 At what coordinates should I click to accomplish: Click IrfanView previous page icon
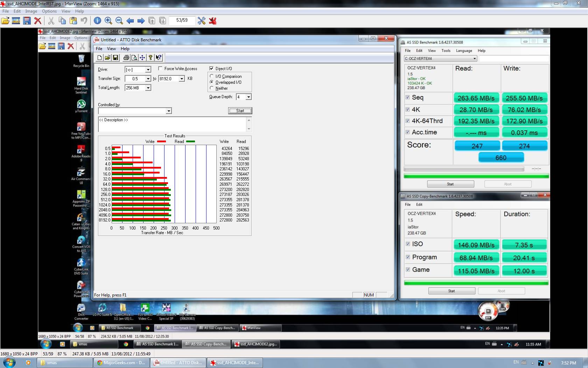pyautogui.click(x=152, y=21)
